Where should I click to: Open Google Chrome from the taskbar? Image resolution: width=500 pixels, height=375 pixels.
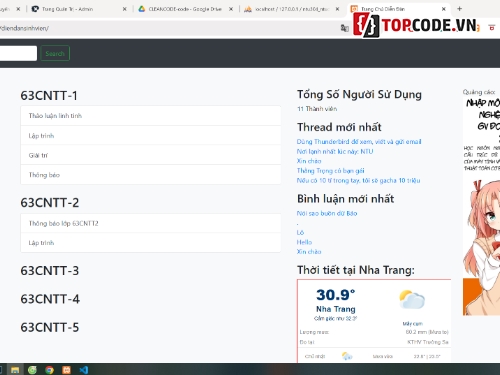[49, 370]
